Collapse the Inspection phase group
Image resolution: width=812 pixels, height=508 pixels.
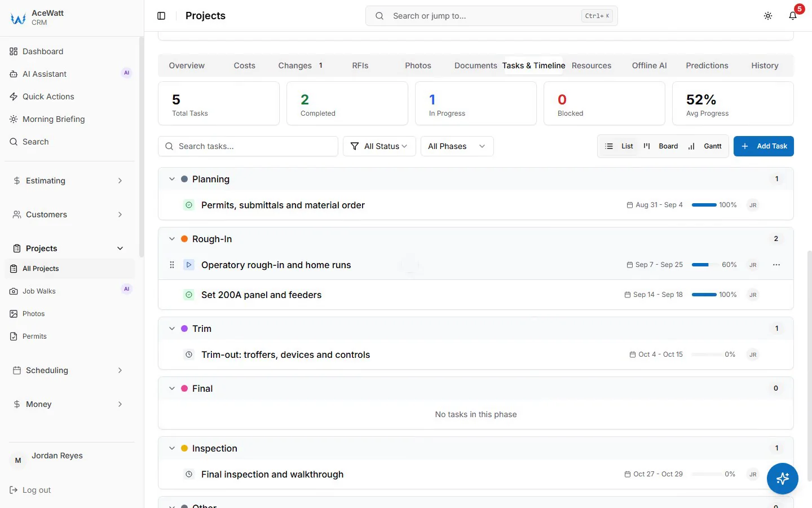click(172, 448)
